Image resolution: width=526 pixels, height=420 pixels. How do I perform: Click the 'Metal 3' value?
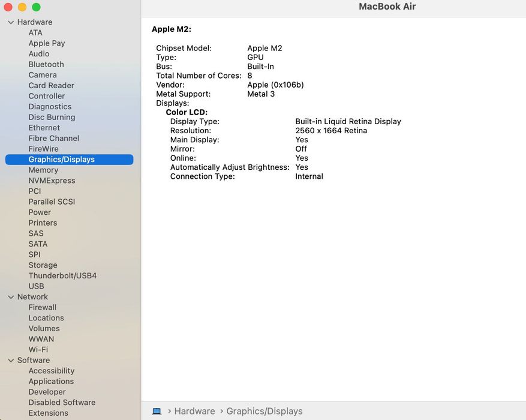pos(261,94)
